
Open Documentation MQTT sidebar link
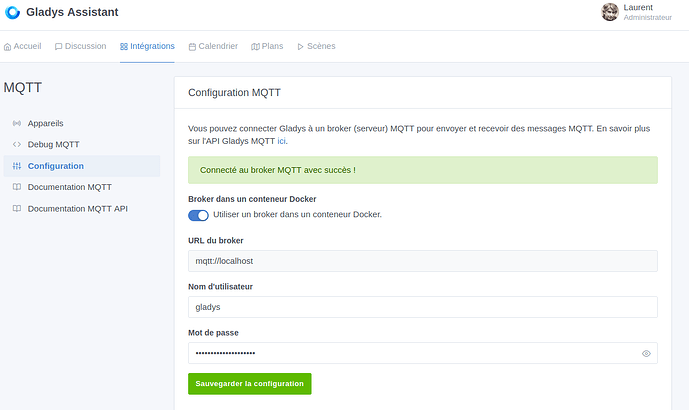(x=69, y=187)
